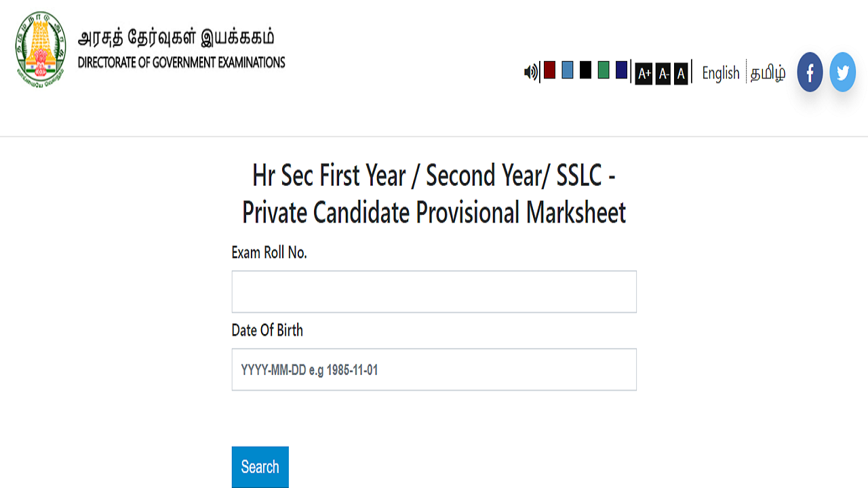Select the green theme swatch
The width and height of the screenshot is (868, 488).
(x=604, y=70)
